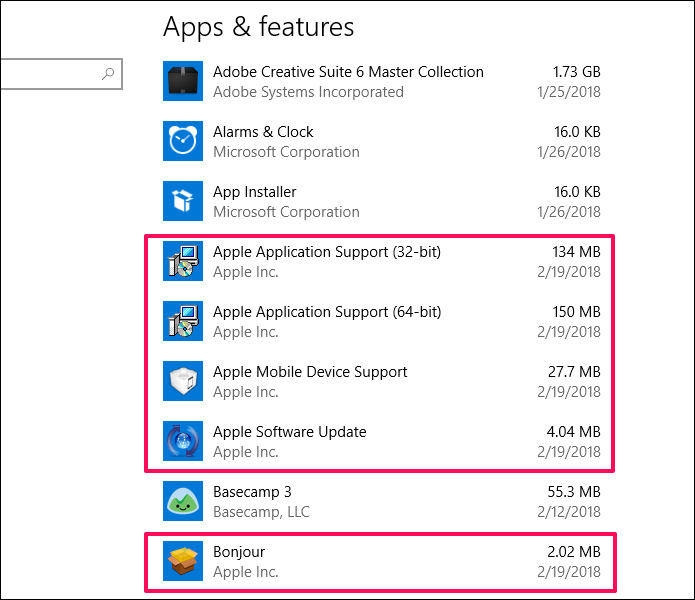This screenshot has height=600, width=695.
Task: Click the App Installer box icon
Action: click(183, 201)
